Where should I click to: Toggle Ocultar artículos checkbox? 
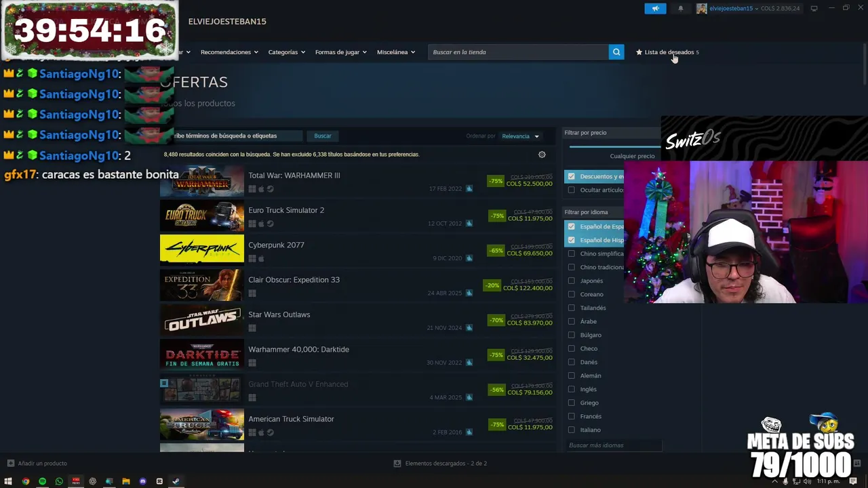pyautogui.click(x=571, y=190)
